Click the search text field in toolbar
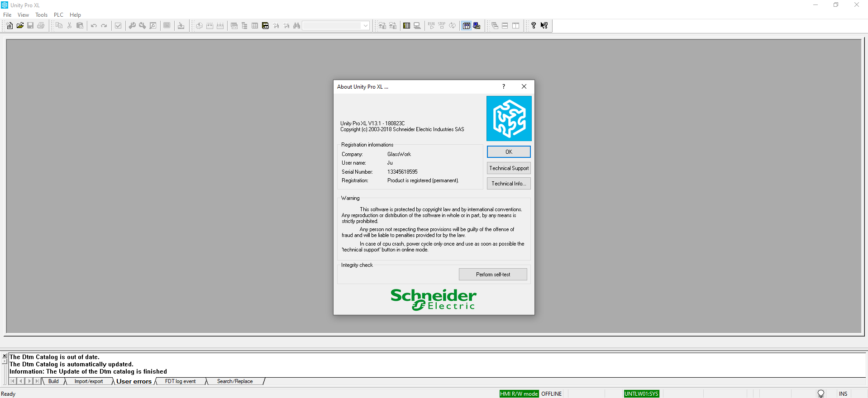Screen dimensions: 868x398 [x=332, y=26]
